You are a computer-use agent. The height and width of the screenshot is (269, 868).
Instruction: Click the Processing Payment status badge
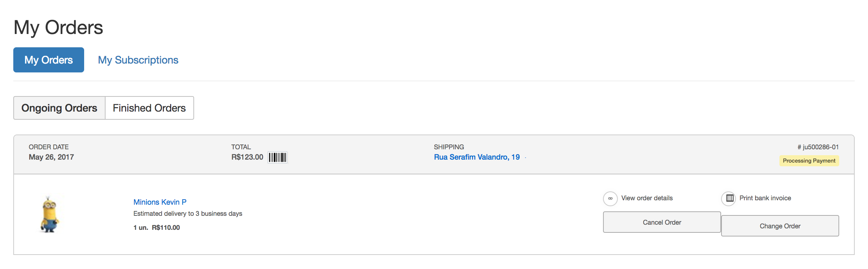[x=809, y=161]
